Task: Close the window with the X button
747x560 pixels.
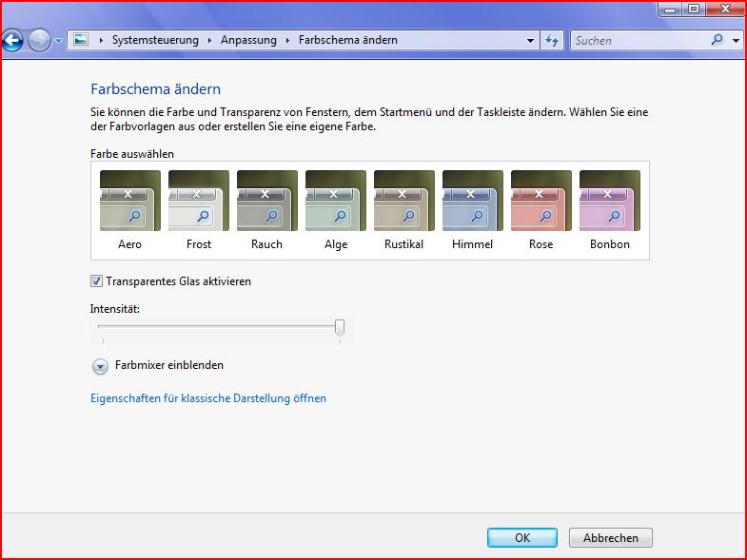Action: point(725,9)
